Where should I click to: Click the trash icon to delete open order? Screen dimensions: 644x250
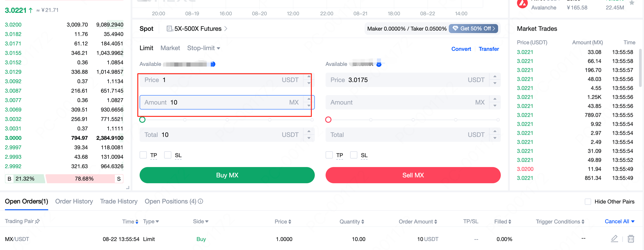coord(631,239)
